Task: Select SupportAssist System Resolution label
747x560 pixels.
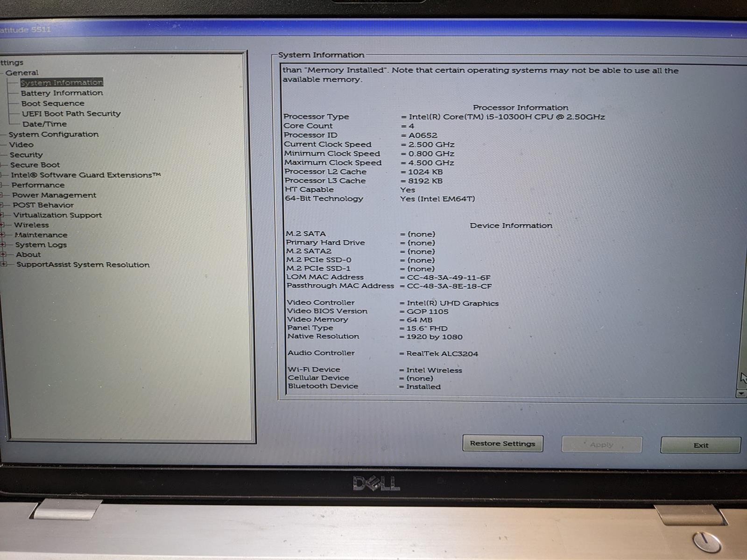Action: pyautogui.click(x=83, y=265)
